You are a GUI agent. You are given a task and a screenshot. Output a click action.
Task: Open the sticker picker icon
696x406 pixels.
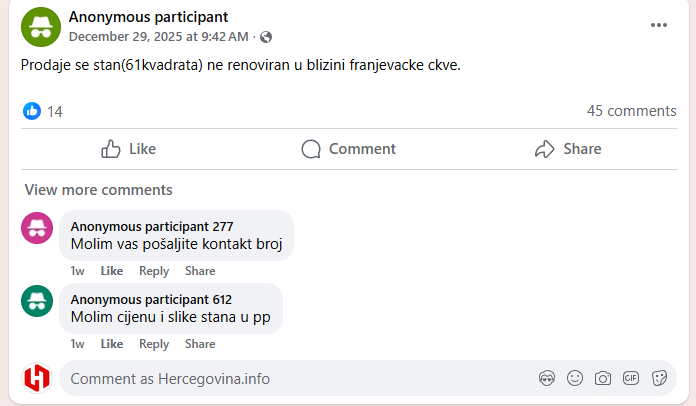pyautogui.click(x=659, y=378)
